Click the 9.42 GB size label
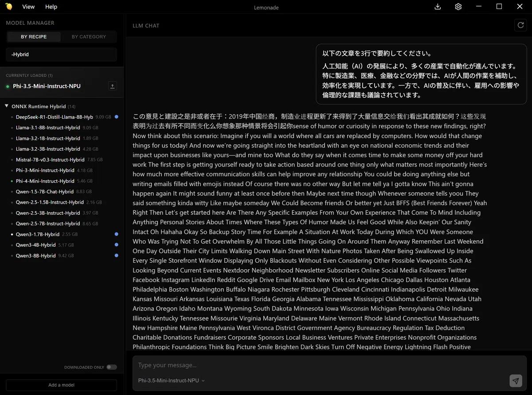532x395 pixels. pos(66,256)
